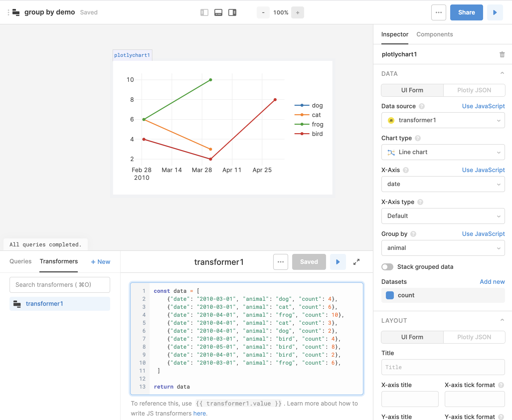This screenshot has width=512, height=420.
Task: Select Plotly JSON in the LAYOUT section
Action: tap(474, 337)
